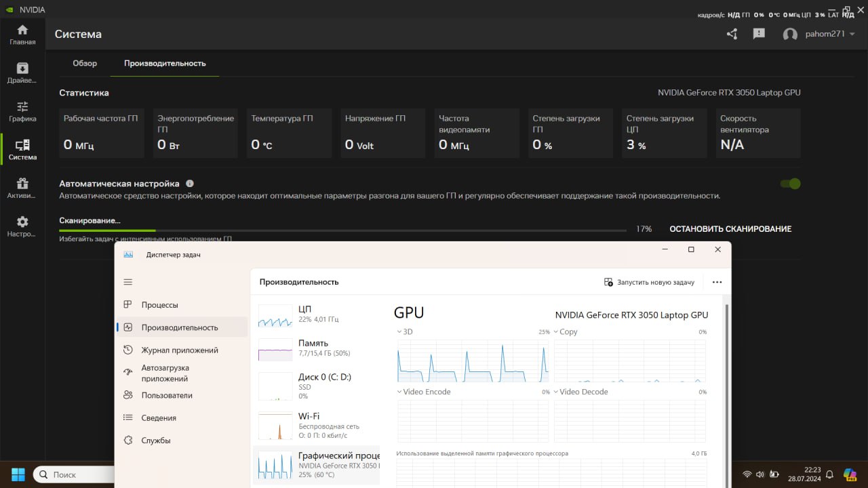Toggle the Автоматическая настройка switch off
Image resolution: width=868 pixels, height=488 pixels.
tap(791, 184)
